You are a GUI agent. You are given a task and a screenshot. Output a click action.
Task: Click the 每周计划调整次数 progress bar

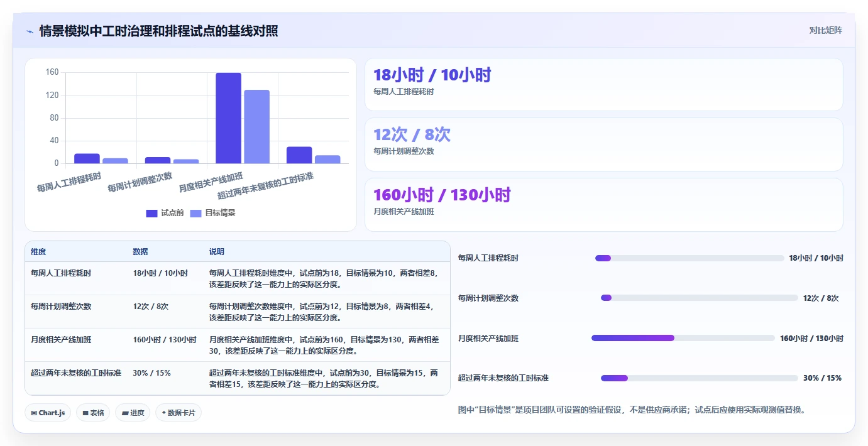click(700, 298)
